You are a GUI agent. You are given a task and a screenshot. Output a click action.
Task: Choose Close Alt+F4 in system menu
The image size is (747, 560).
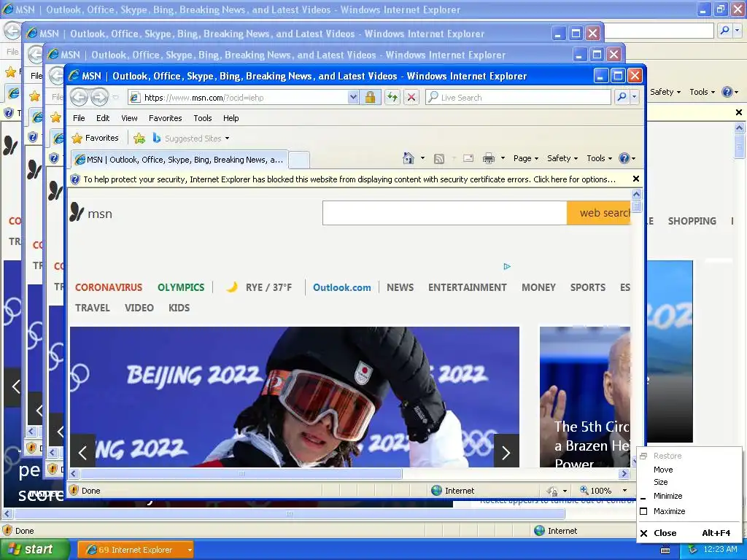[689, 533]
